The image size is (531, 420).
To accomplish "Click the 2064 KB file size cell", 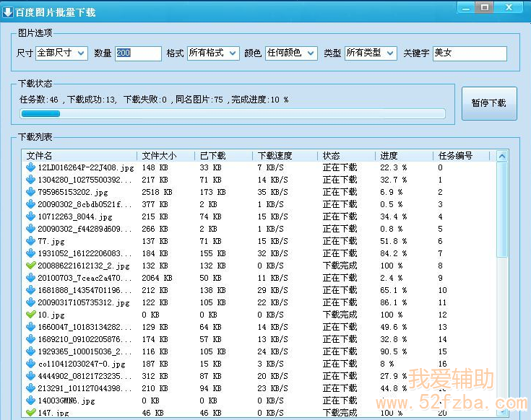I will coord(157,278).
